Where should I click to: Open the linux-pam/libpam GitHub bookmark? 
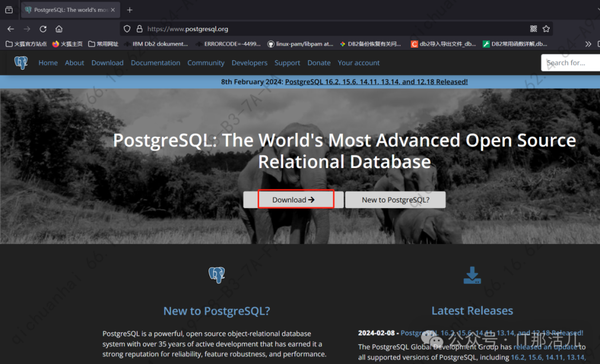click(301, 44)
